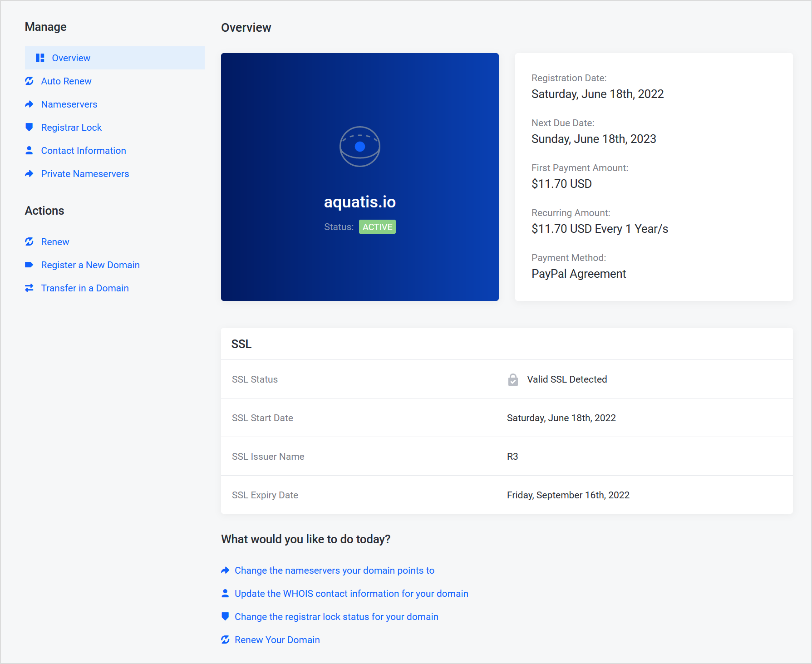Click the aquatis.io domain name
Image resolution: width=812 pixels, height=664 pixels.
tap(360, 202)
